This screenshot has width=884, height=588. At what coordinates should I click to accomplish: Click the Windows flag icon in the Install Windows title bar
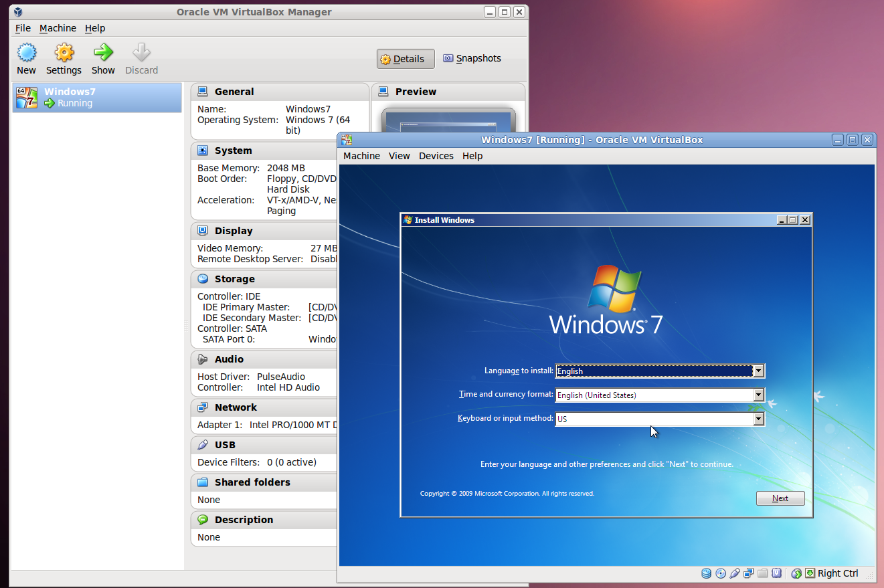408,220
